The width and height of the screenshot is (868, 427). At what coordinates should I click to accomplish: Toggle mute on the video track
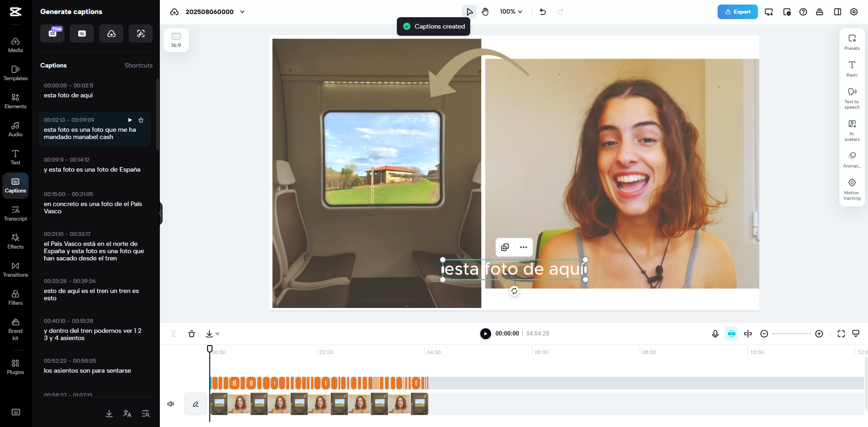tap(171, 403)
